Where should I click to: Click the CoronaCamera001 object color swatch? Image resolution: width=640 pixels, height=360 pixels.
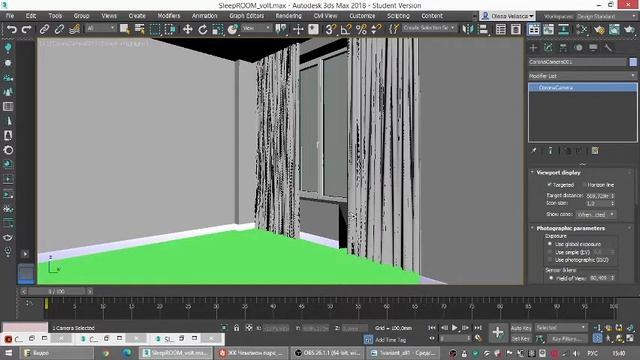pos(633,62)
